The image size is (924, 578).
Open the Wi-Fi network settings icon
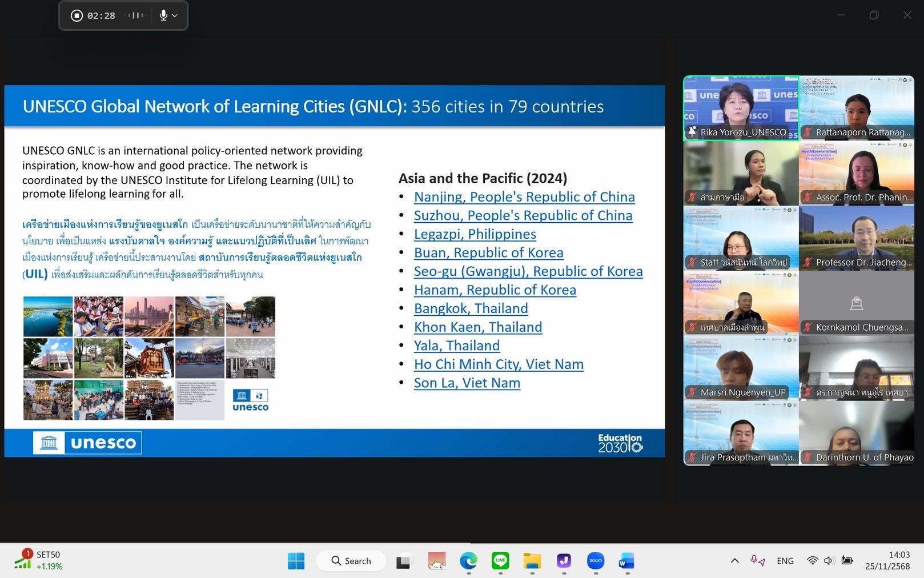812,561
